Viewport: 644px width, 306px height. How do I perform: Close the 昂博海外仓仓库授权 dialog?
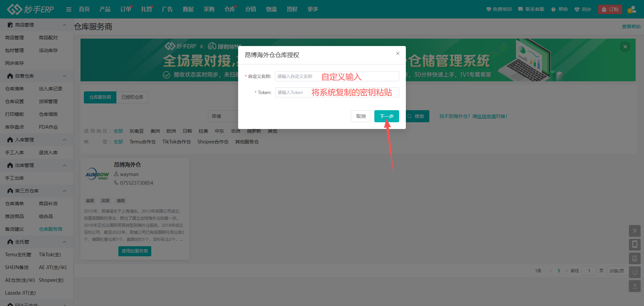point(398,54)
